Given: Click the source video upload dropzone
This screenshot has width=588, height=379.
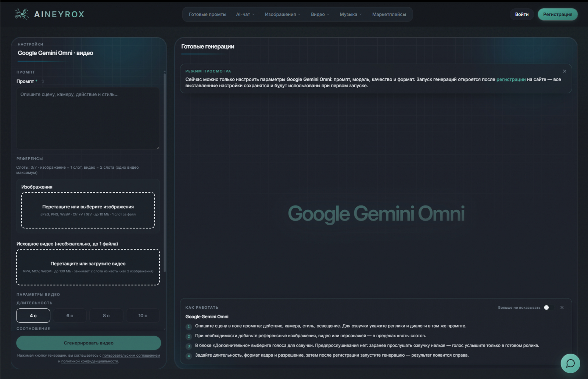Looking at the screenshot, I should pyautogui.click(x=88, y=267).
